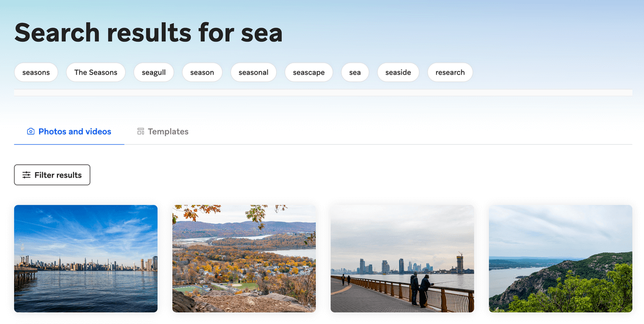Click the 'seaside' suggestion pill
644x324 pixels.
point(398,72)
